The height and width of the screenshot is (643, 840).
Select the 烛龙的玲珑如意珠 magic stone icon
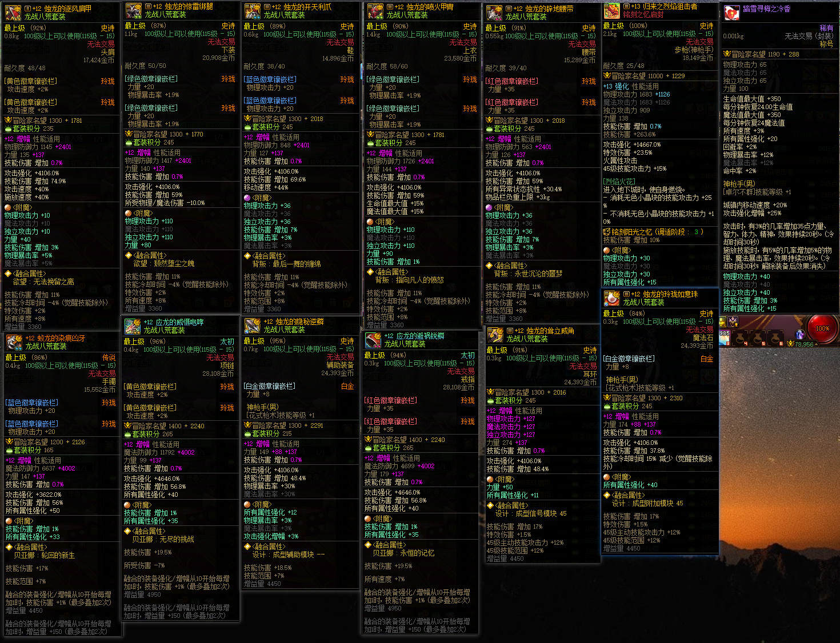[x=612, y=298]
